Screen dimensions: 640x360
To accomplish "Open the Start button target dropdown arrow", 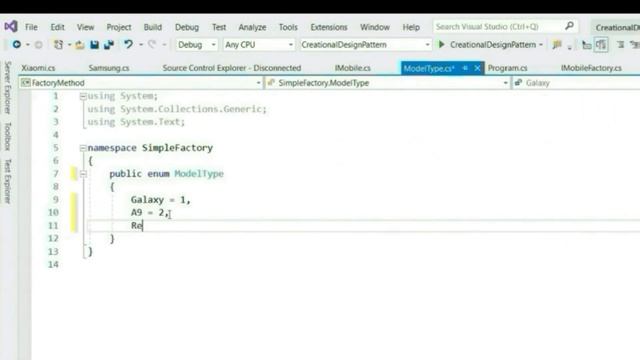I will [541, 44].
